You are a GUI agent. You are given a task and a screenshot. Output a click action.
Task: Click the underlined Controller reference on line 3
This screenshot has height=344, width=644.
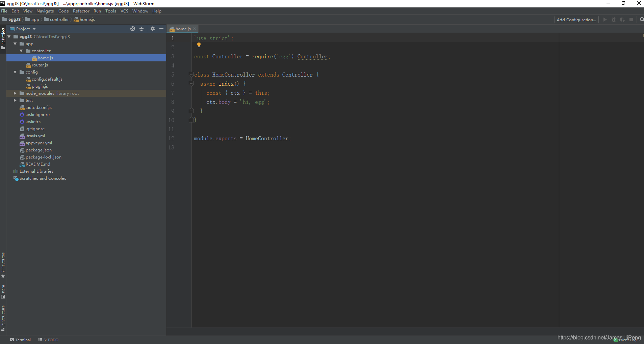pyautogui.click(x=312, y=57)
